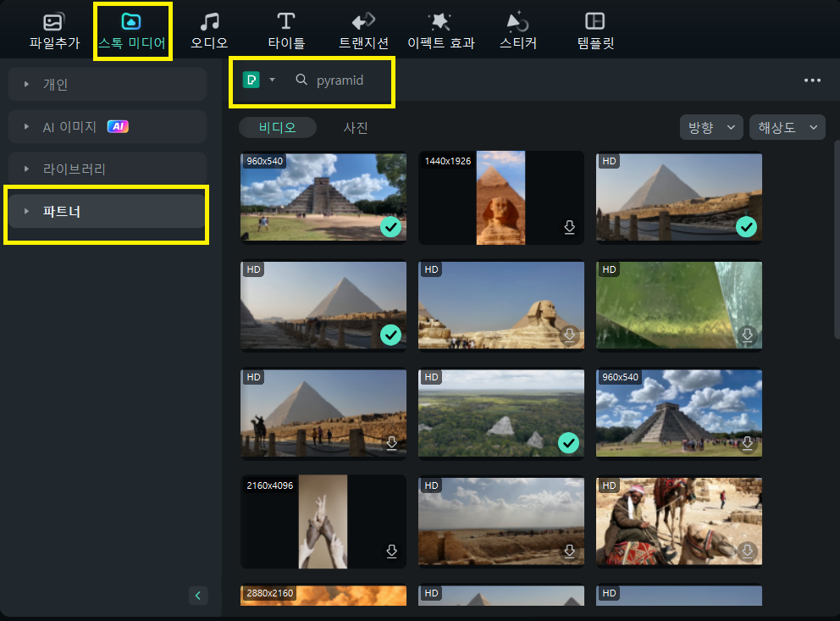Viewport: 840px width, 621px height.
Task: Download the 1440x1926 sphinx vertical clip
Action: tap(570, 227)
